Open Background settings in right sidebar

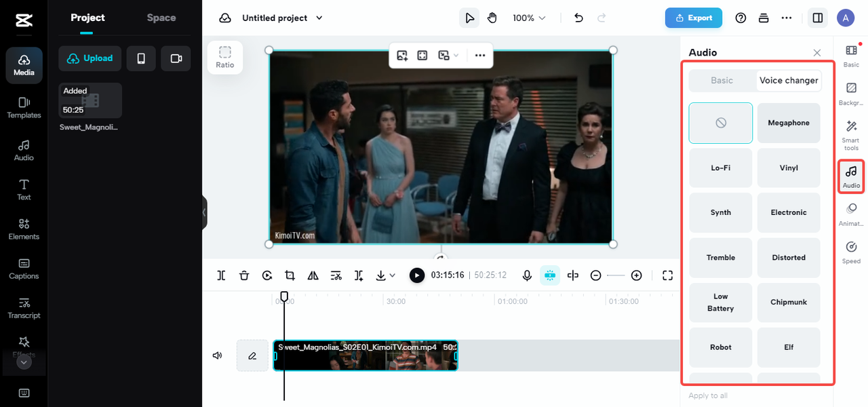tap(851, 94)
